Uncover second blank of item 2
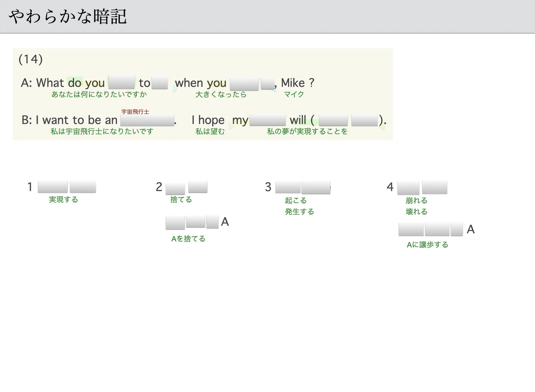This screenshot has height=392, width=535. (198, 187)
